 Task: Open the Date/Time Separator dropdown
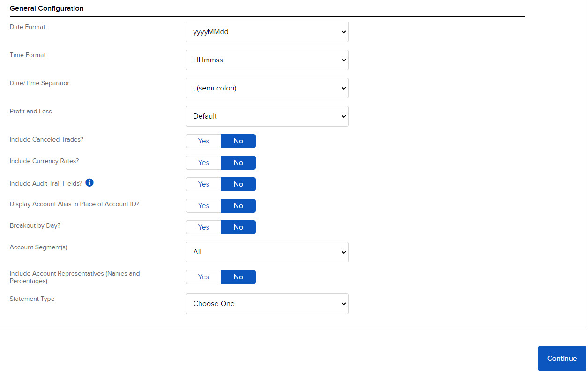[267, 88]
